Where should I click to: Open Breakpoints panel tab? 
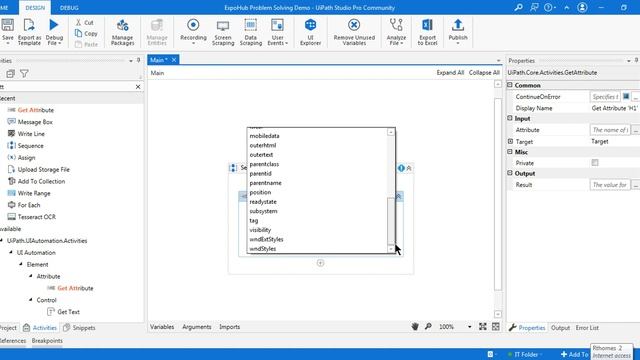(x=47, y=340)
